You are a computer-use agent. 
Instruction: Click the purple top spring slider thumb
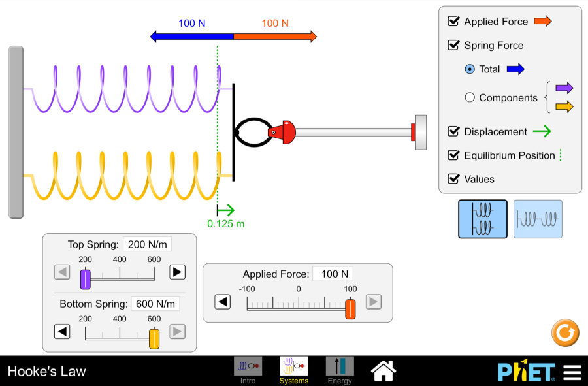pos(85,279)
